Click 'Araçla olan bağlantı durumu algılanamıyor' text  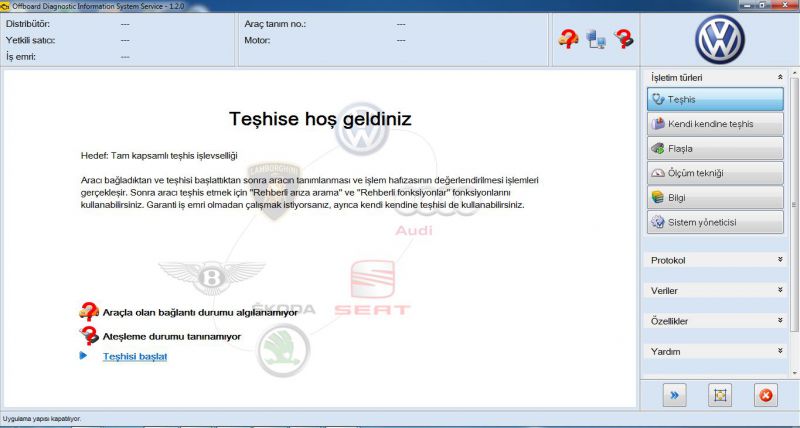click(200, 313)
